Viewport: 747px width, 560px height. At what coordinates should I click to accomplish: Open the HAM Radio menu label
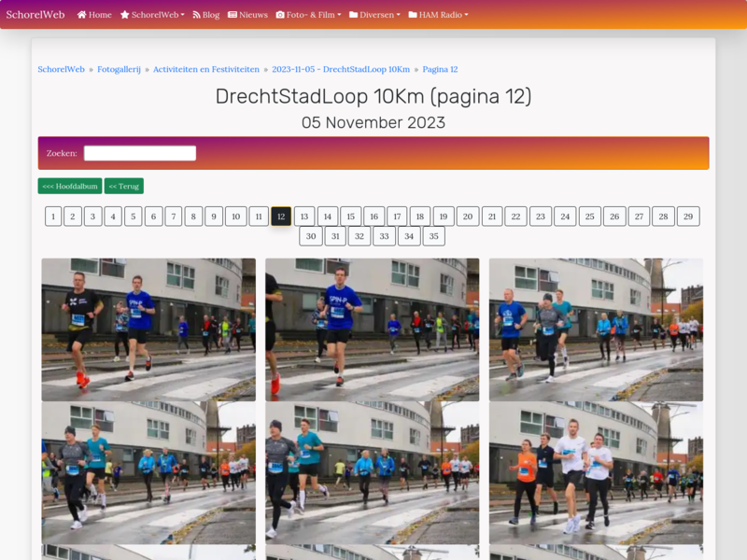pos(441,15)
